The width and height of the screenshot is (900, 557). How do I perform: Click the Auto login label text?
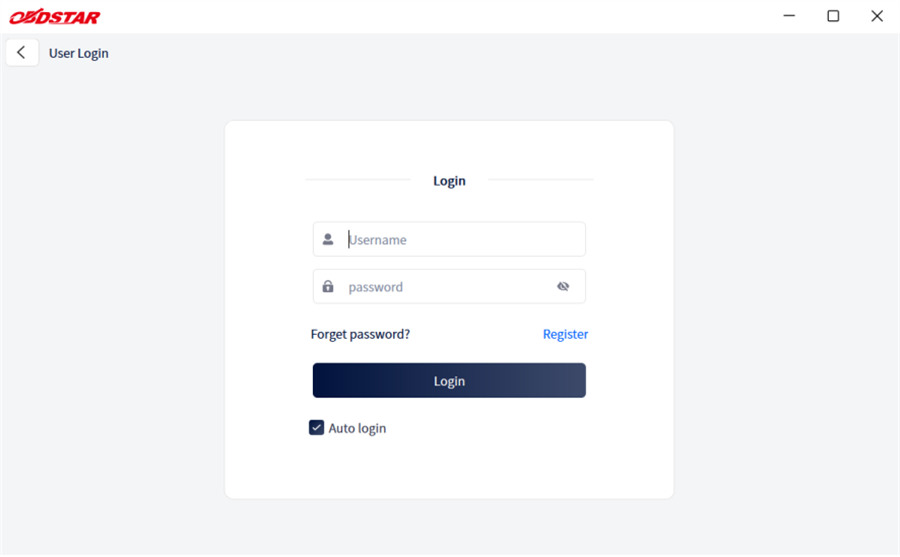pyautogui.click(x=357, y=428)
